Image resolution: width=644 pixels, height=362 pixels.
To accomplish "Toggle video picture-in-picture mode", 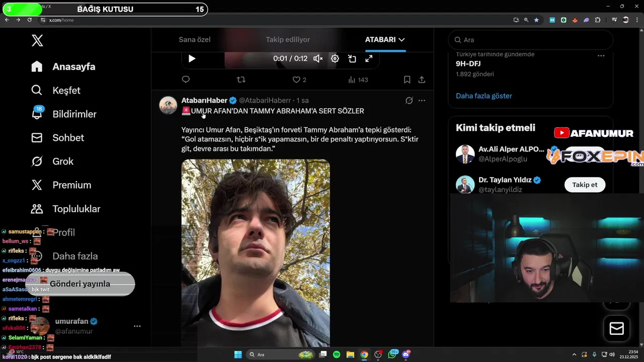I will tap(352, 59).
